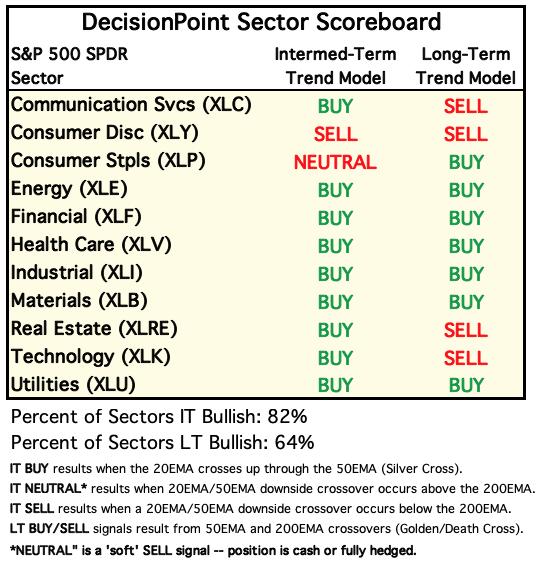Click the Intermed-Term BUY for Materials

click(x=335, y=302)
